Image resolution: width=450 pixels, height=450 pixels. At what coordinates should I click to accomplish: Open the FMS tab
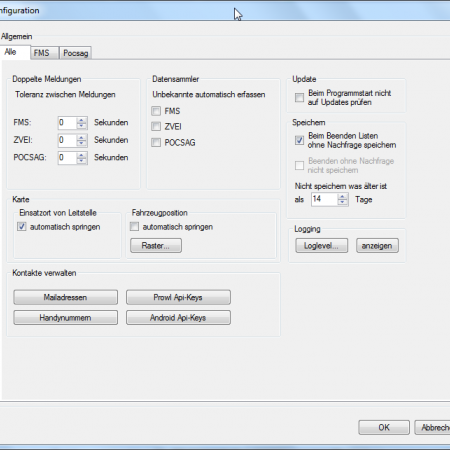44,53
